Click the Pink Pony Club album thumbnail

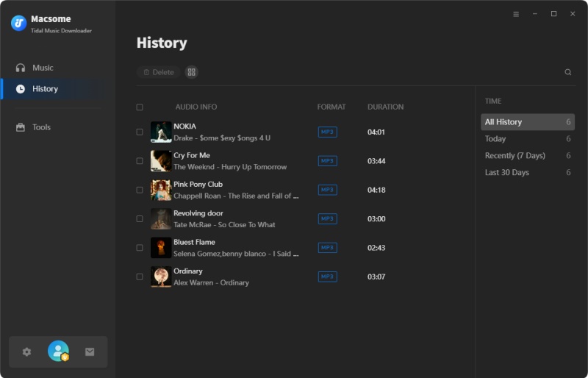click(x=161, y=190)
